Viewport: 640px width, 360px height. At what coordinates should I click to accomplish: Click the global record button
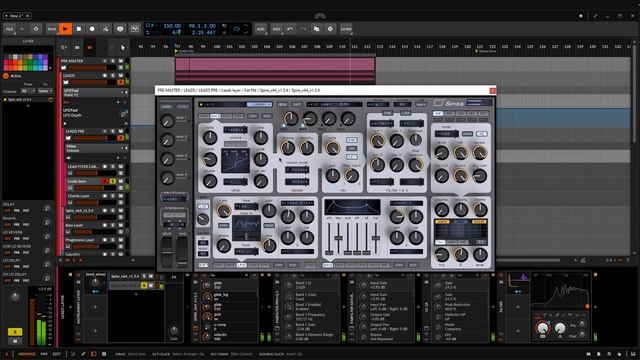click(92, 29)
